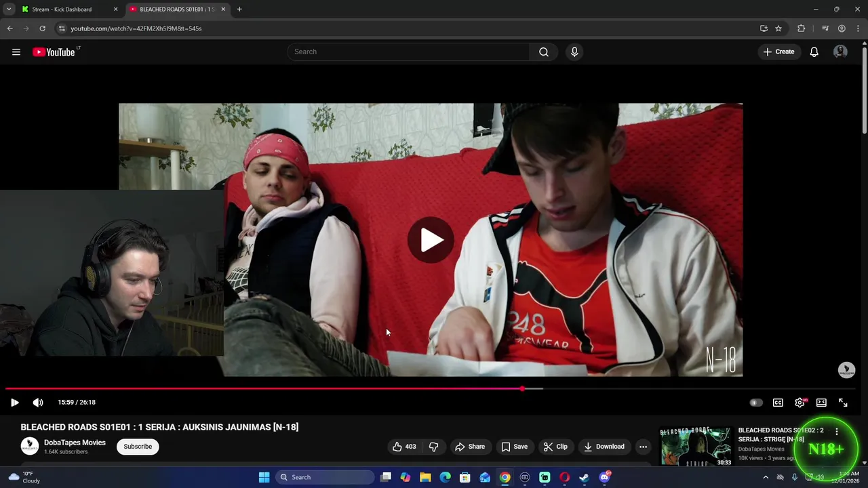Open more actions ellipsis under video
The image size is (868, 488).
tap(643, 447)
